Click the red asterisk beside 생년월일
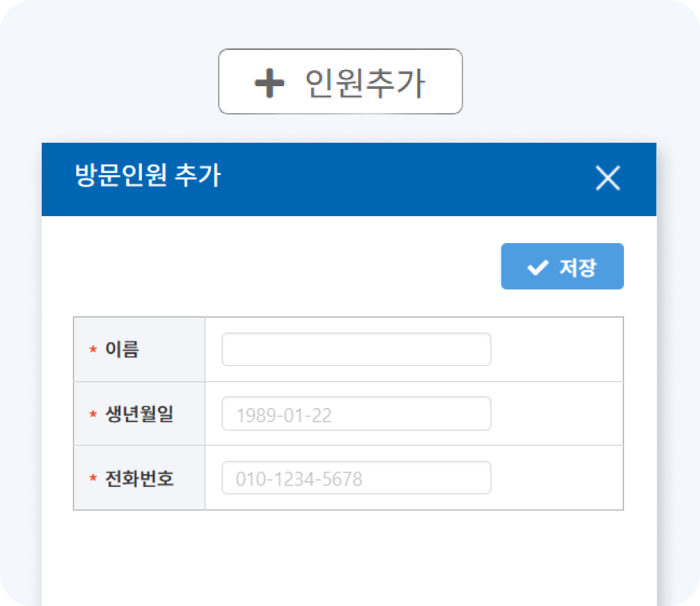 click(x=93, y=415)
